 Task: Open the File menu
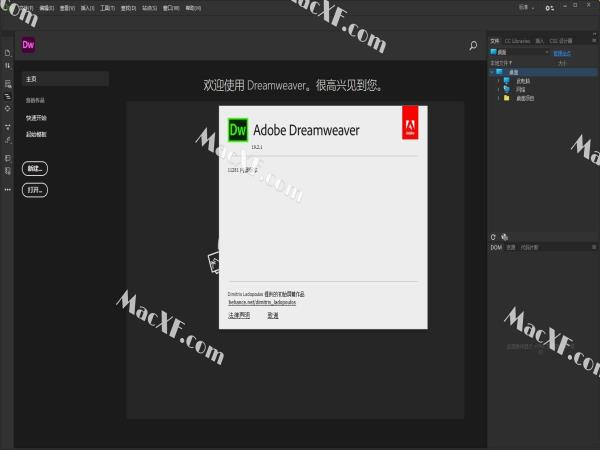26,8
